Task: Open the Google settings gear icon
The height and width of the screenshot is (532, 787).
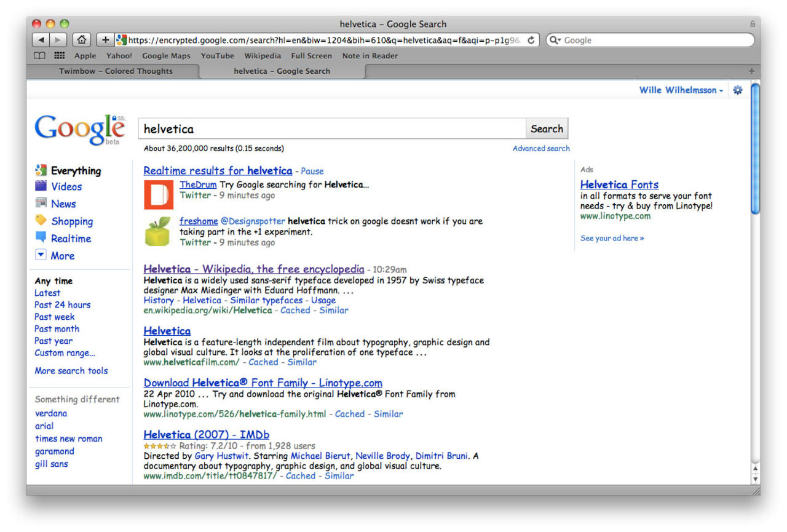Action: coord(738,90)
